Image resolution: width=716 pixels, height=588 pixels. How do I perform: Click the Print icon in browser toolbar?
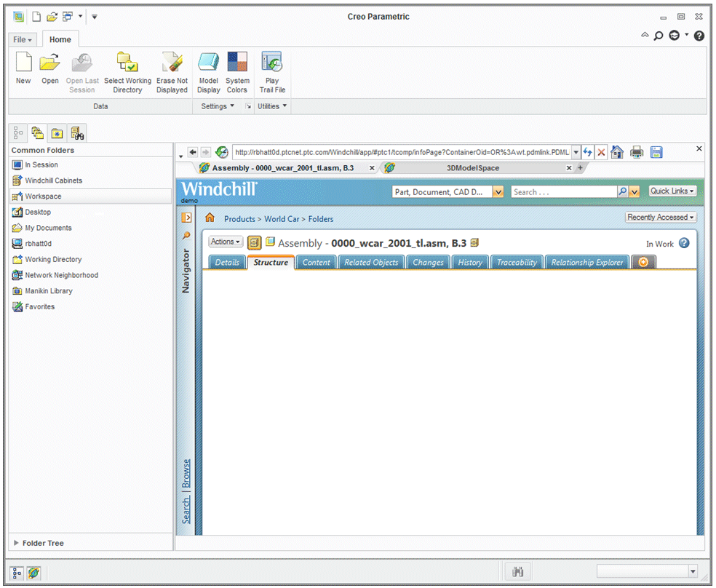(x=636, y=152)
